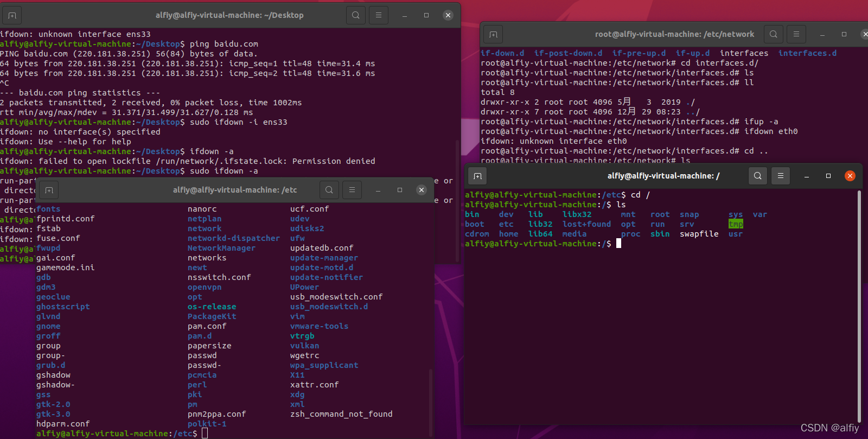This screenshot has height=439, width=868.
Task: Search in the /etc terminal window
Action: coord(329,190)
